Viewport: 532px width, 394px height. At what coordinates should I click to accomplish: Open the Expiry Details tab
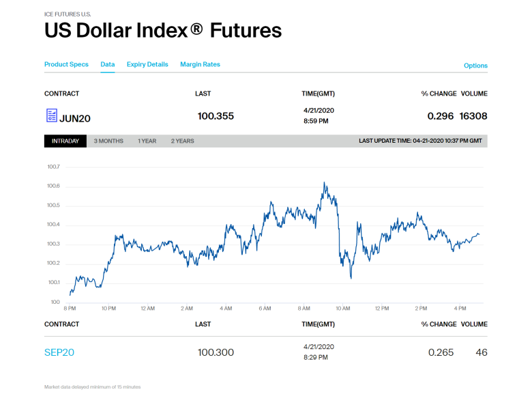pos(147,65)
